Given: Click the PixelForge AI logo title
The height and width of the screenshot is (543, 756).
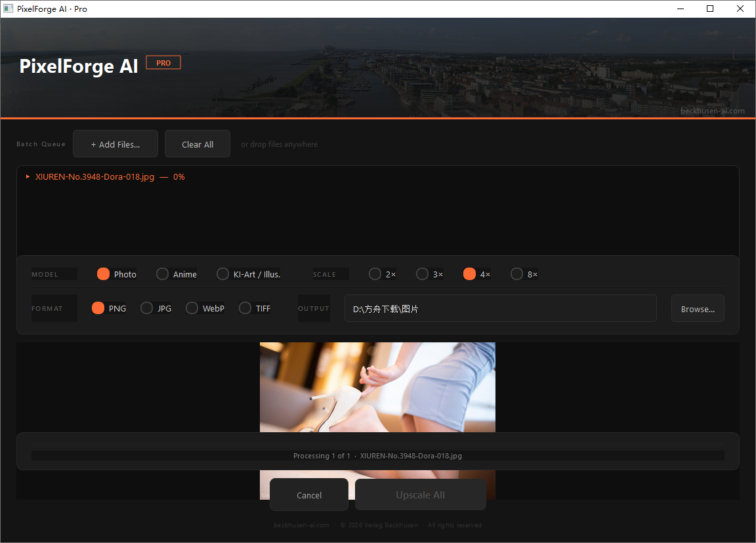Looking at the screenshot, I should point(79,66).
